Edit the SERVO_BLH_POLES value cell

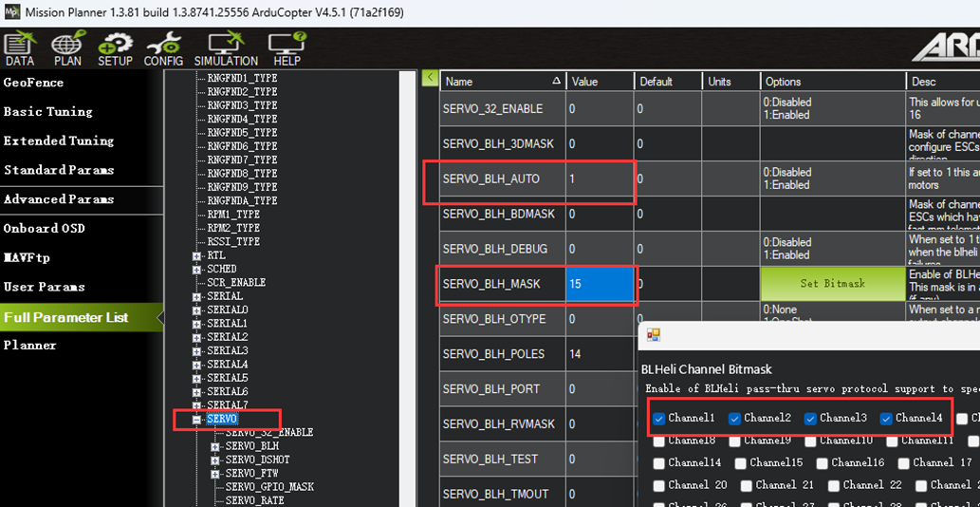tap(601, 354)
